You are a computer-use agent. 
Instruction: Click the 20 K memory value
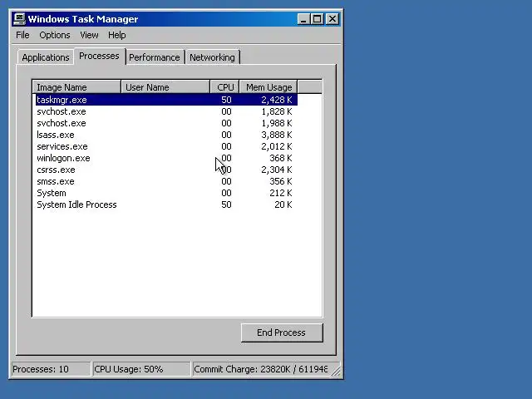283,204
